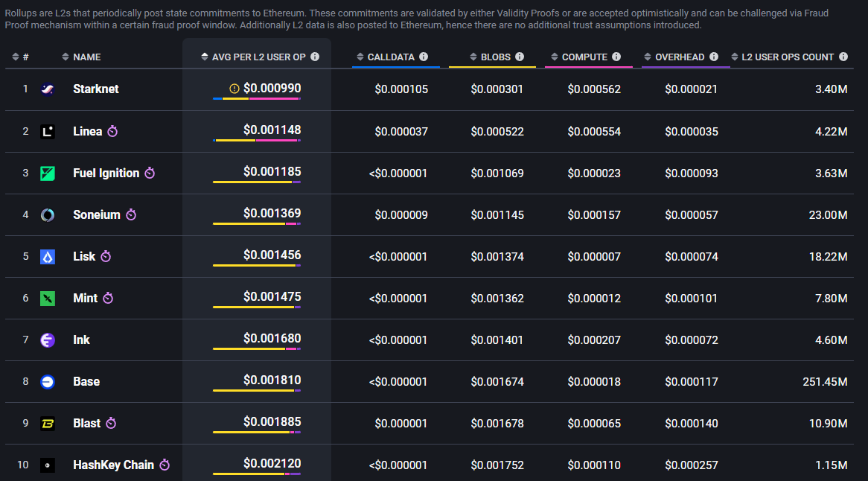Image resolution: width=868 pixels, height=481 pixels.
Task: Select Starknet's $0.000562 compute cost
Action: pos(594,89)
